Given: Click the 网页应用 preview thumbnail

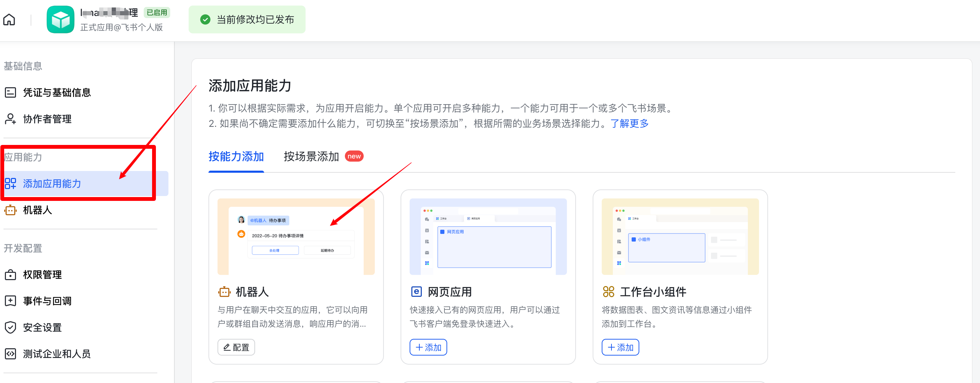Looking at the screenshot, I should click(x=488, y=236).
